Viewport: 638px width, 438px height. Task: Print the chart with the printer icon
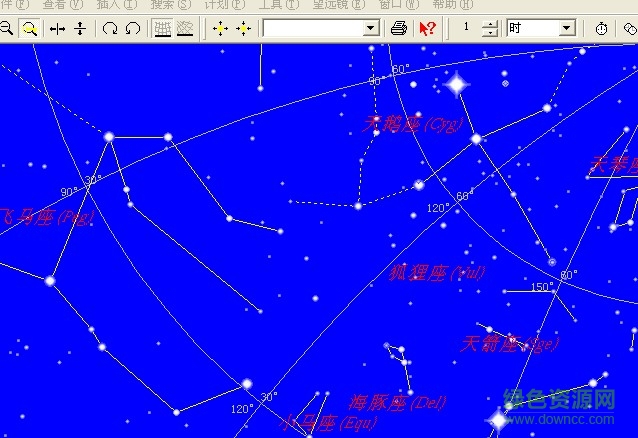click(x=399, y=28)
